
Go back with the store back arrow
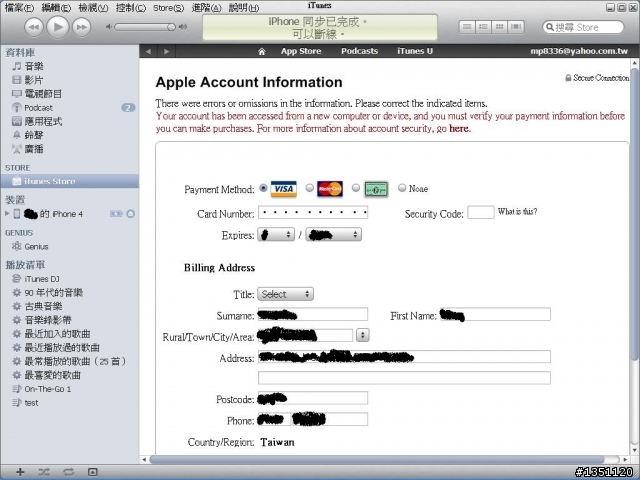click(x=148, y=51)
